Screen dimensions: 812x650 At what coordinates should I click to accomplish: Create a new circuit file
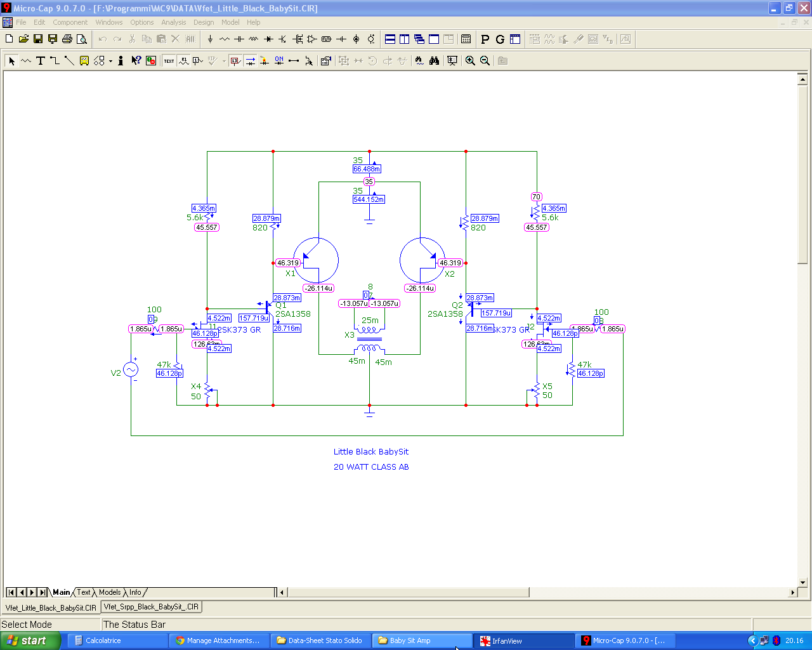tap(9, 39)
